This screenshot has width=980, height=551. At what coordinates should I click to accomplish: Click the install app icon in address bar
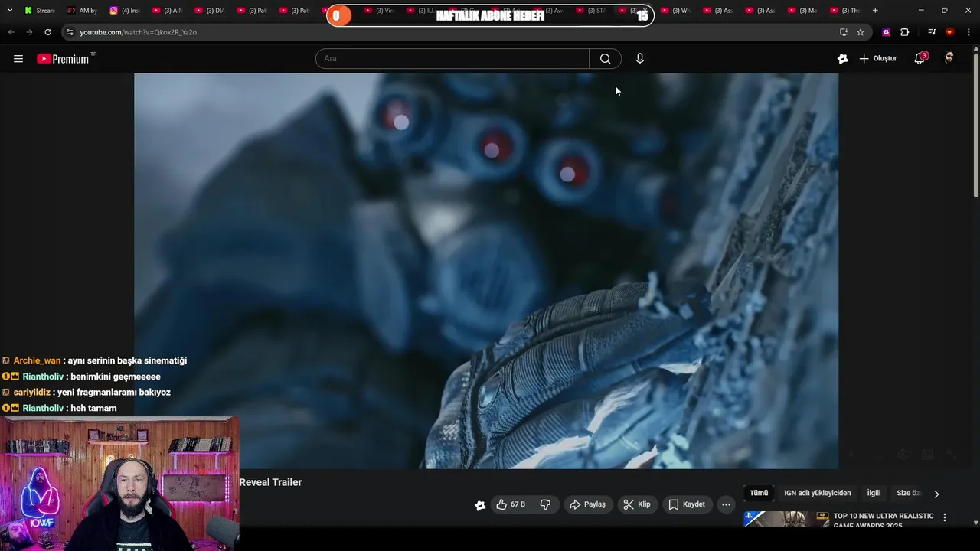tap(844, 32)
